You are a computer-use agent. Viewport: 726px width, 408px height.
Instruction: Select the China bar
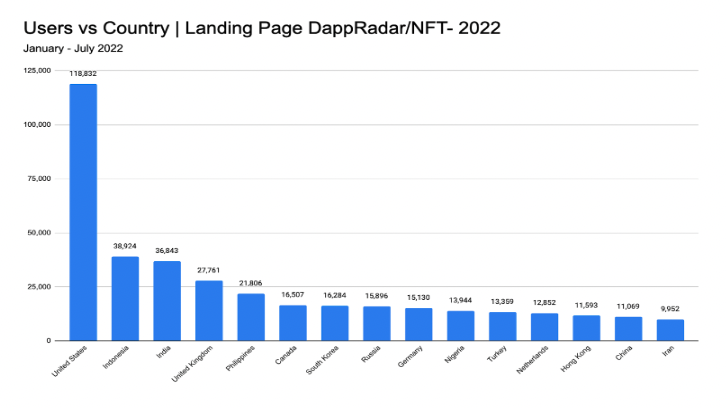[628, 329]
